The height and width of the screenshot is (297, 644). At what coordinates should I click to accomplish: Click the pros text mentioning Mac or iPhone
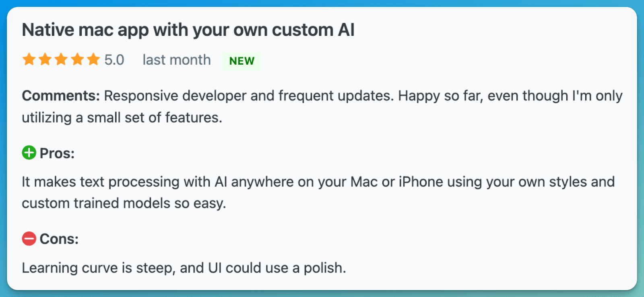coord(318,182)
